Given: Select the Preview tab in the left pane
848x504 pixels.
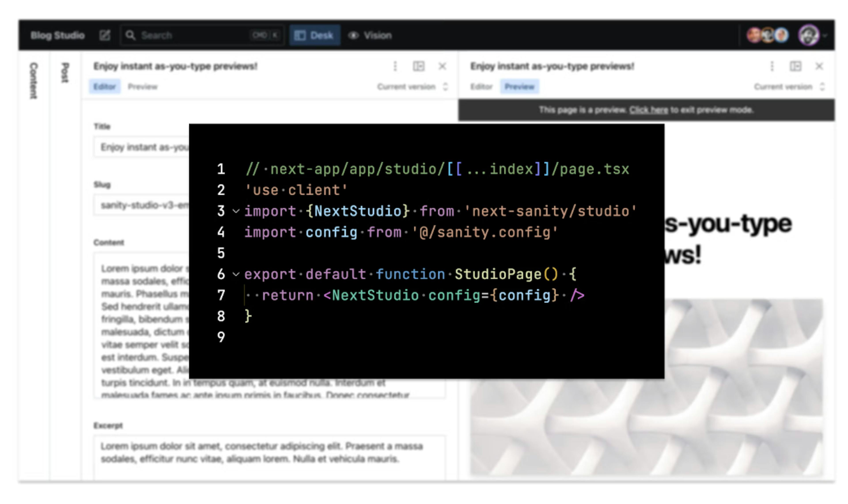Looking at the screenshot, I should click(x=142, y=87).
